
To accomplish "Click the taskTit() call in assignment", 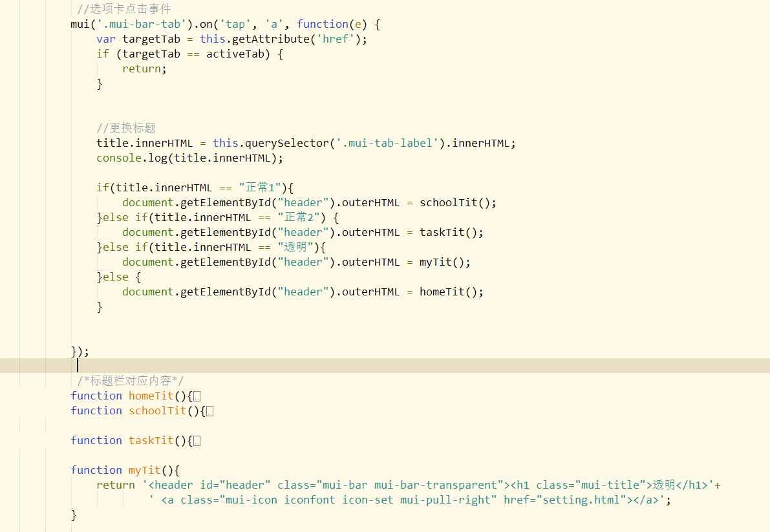I will [x=448, y=232].
